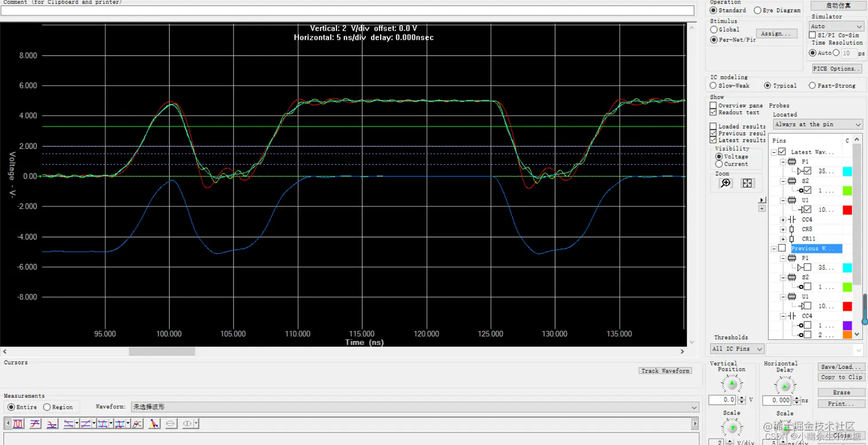This screenshot has height=445, width=868.
Task: Click the Track Waveform button
Action: [665, 371]
